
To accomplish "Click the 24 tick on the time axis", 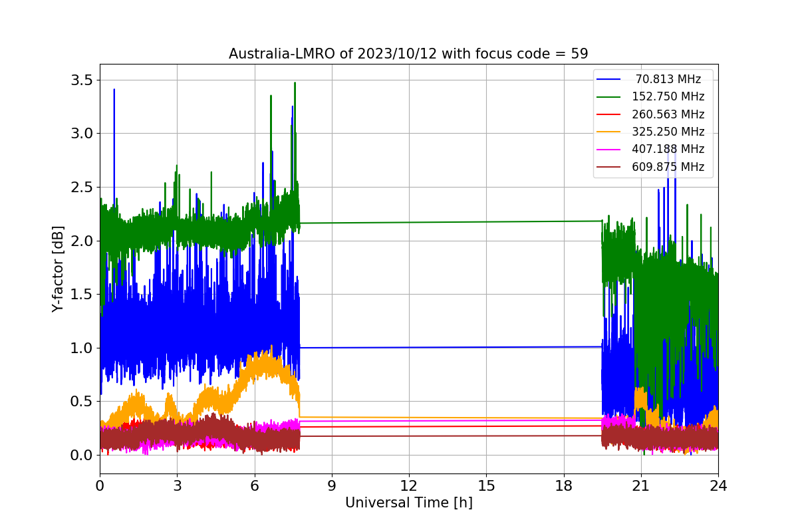I will pyautogui.click(x=718, y=486).
